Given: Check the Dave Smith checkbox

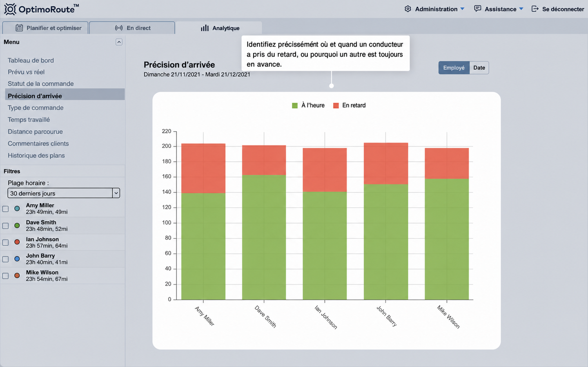Looking at the screenshot, I should coord(5,226).
